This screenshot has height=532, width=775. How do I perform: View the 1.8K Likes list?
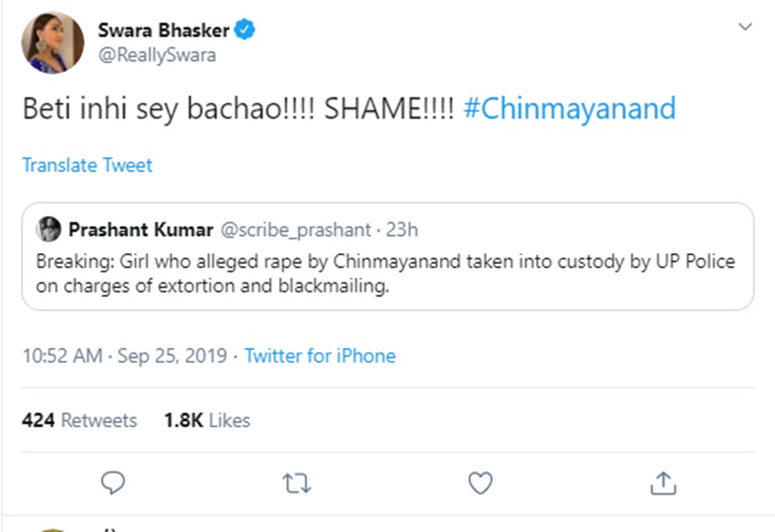point(207,420)
